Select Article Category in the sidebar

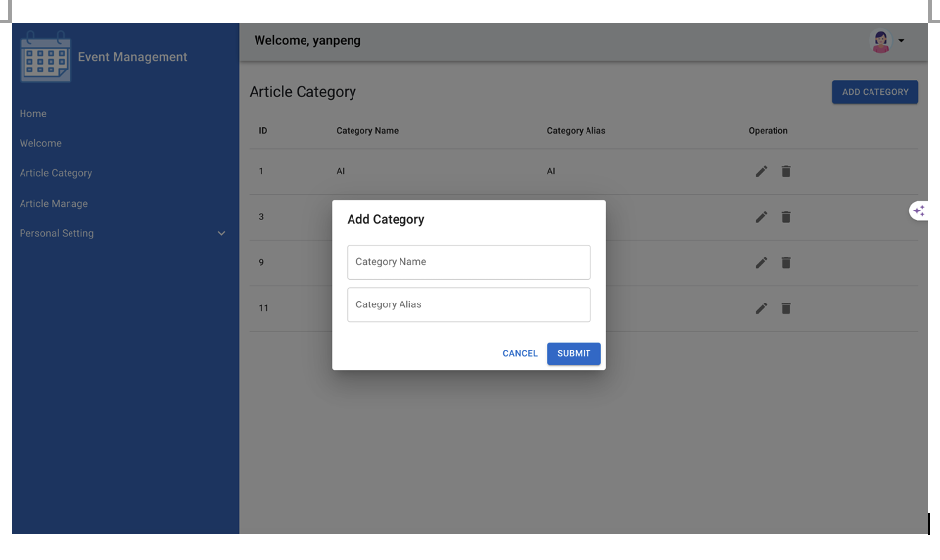pos(56,173)
